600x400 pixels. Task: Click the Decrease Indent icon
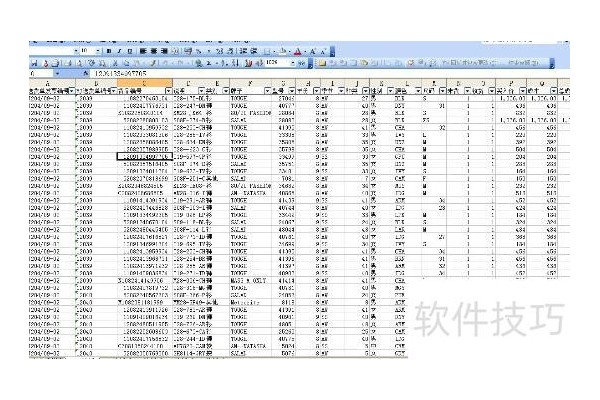tap(243, 51)
